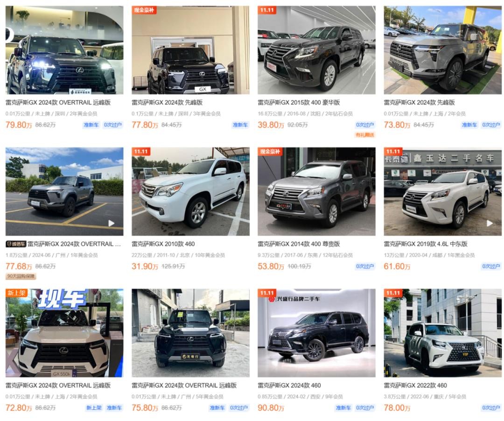504x421 pixels.
Task: Click the 11.11 badge on the GX 2015款 photo
Action: click(267, 10)
